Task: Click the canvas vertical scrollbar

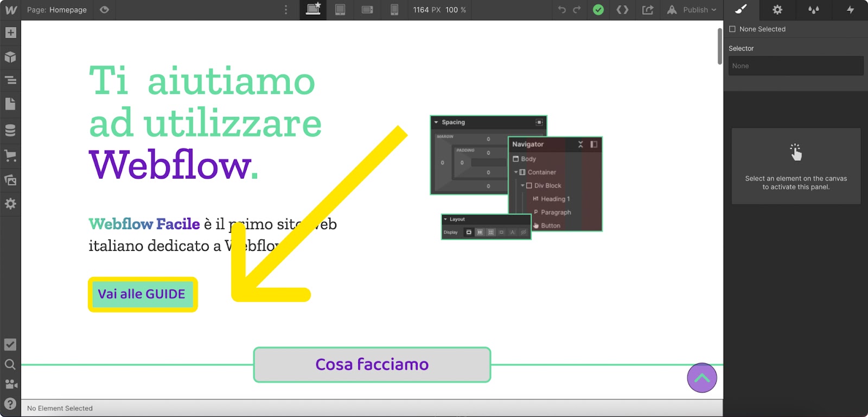Action: pyautogui.click(x=720, y=46)
